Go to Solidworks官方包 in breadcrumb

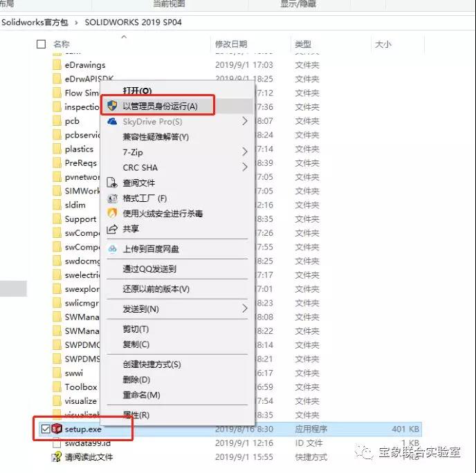(x=35, y=22)
